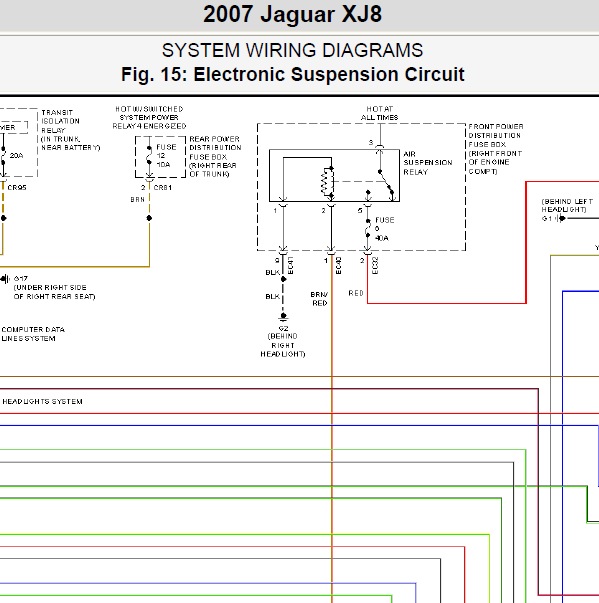Screen dimensions: 599x603
Task: Click 'FRONT POWER DISTRIBUTION FUSE BOX' label
Action: point(496,135)
